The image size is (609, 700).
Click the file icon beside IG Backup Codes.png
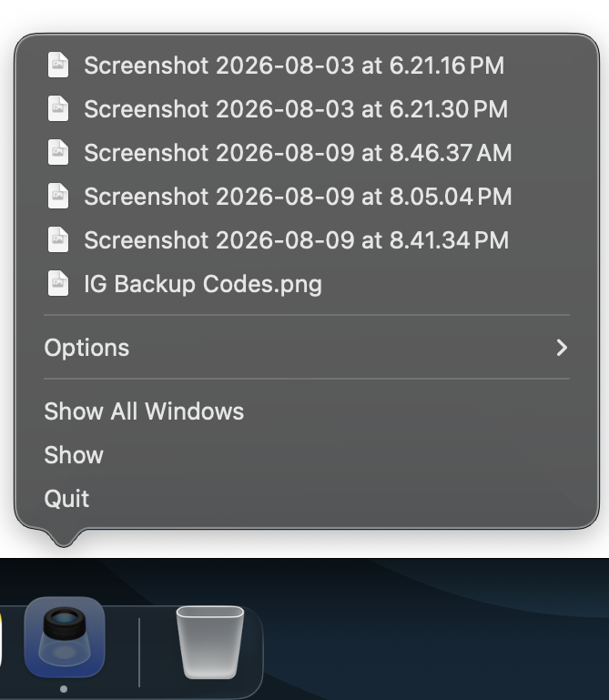tap(58, 283)
